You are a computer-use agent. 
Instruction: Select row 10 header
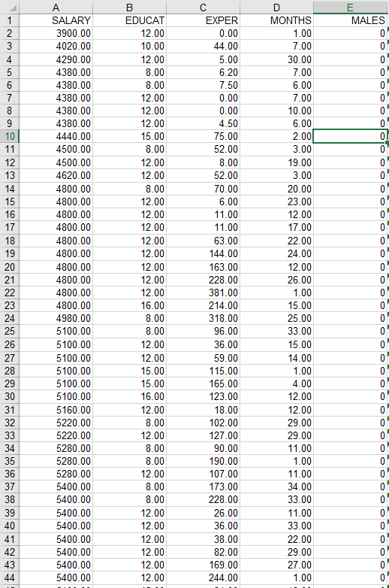point(10,136)
